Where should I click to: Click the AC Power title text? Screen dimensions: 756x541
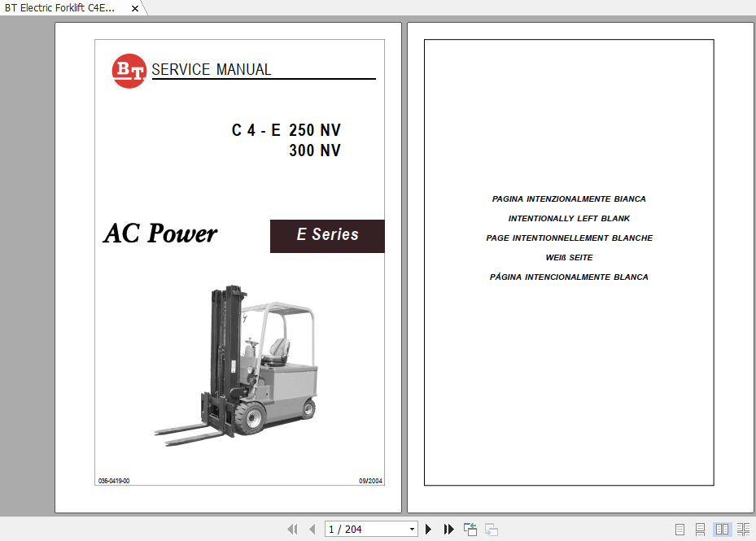[160, 233]
